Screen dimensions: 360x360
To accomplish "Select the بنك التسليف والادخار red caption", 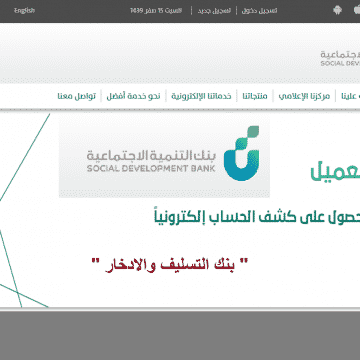I will point(170,265).
